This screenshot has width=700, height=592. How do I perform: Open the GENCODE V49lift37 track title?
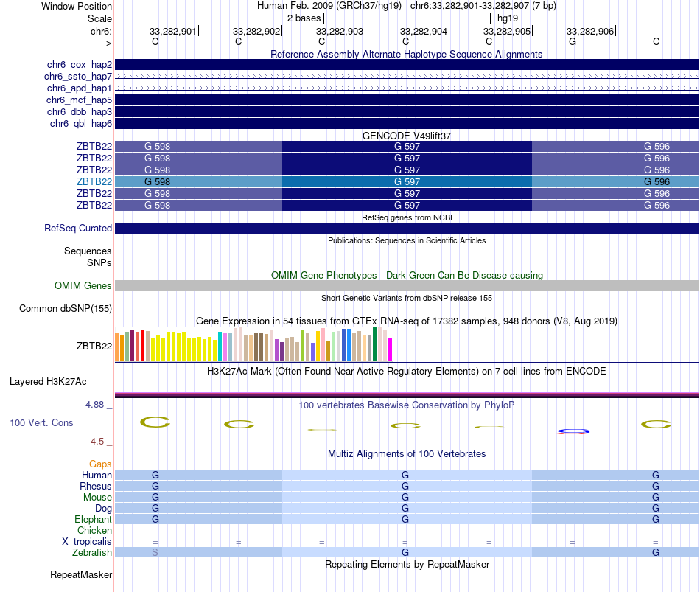click(x=407, y=136)
